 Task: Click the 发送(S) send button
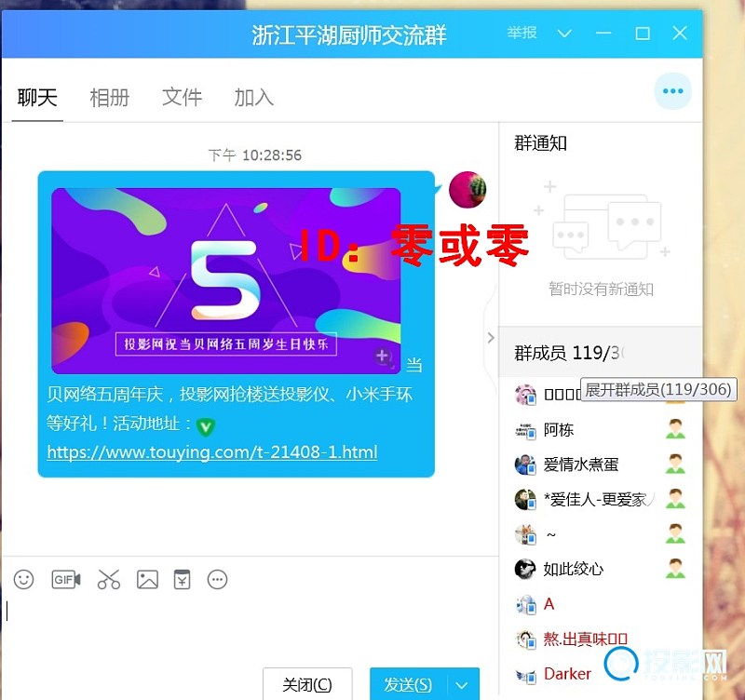coord(408,685)
